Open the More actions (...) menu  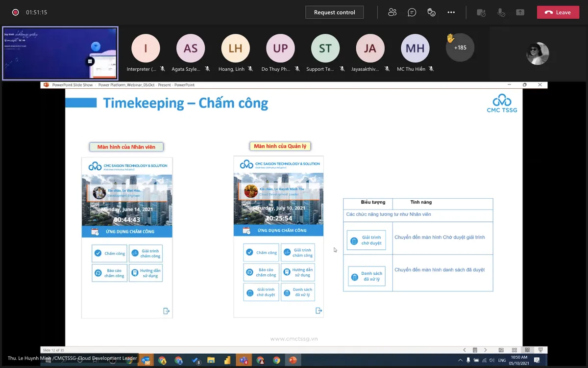click(451, 12)
